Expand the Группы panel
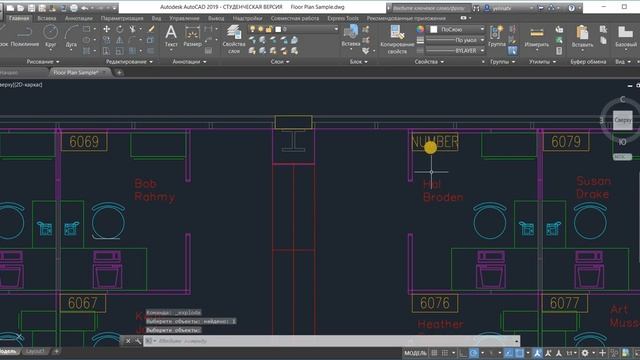Viewport: 640px width, 360px height. point(502,62)
